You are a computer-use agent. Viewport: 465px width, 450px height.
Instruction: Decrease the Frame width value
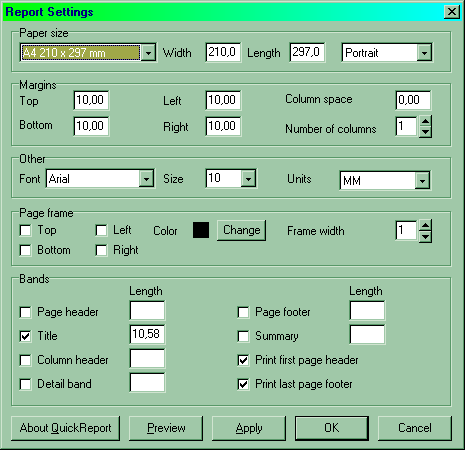[x=425, y=236]
